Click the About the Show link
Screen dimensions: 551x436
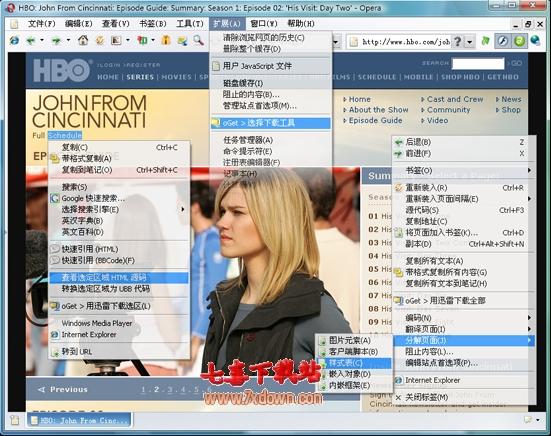point(378,110)
